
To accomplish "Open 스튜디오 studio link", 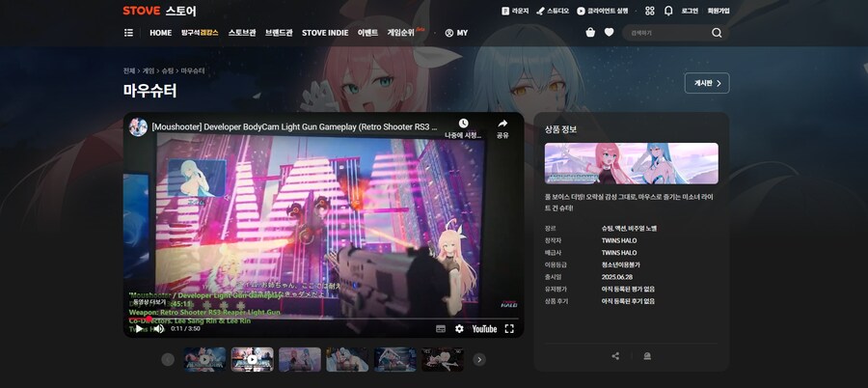I will click(x=553, y=11).
